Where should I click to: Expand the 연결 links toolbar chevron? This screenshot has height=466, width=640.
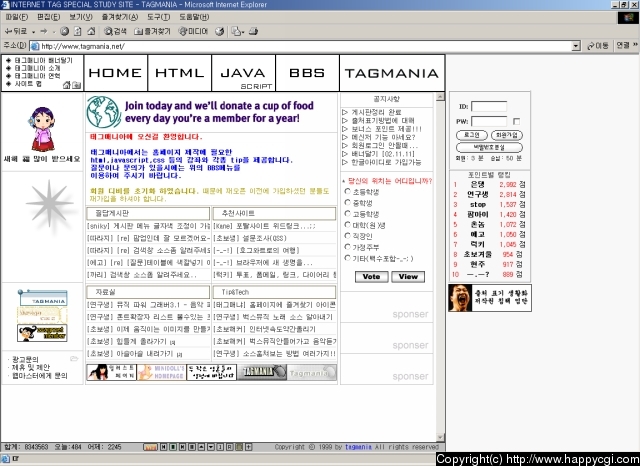pos(636,44)
